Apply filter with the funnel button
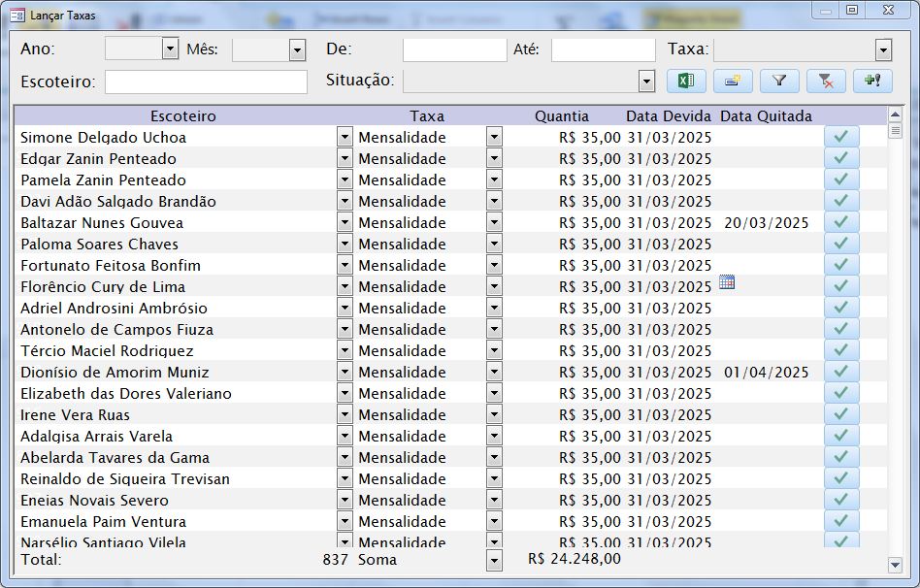 (779, 82)
